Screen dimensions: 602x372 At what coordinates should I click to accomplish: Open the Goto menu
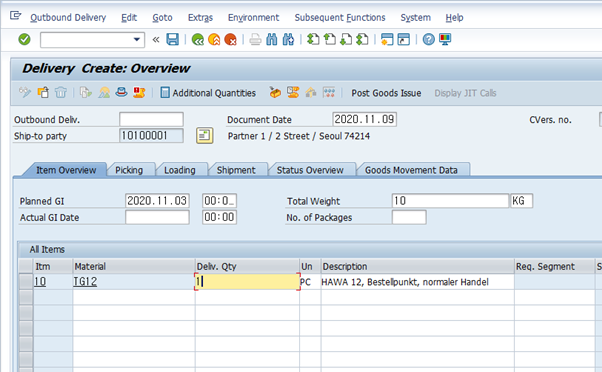coord(162,18)
